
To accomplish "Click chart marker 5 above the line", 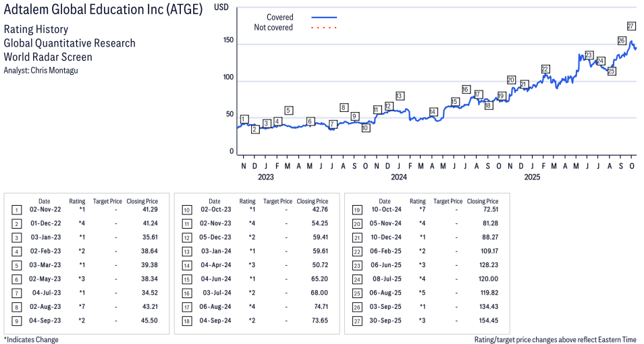I will (288, 111).
